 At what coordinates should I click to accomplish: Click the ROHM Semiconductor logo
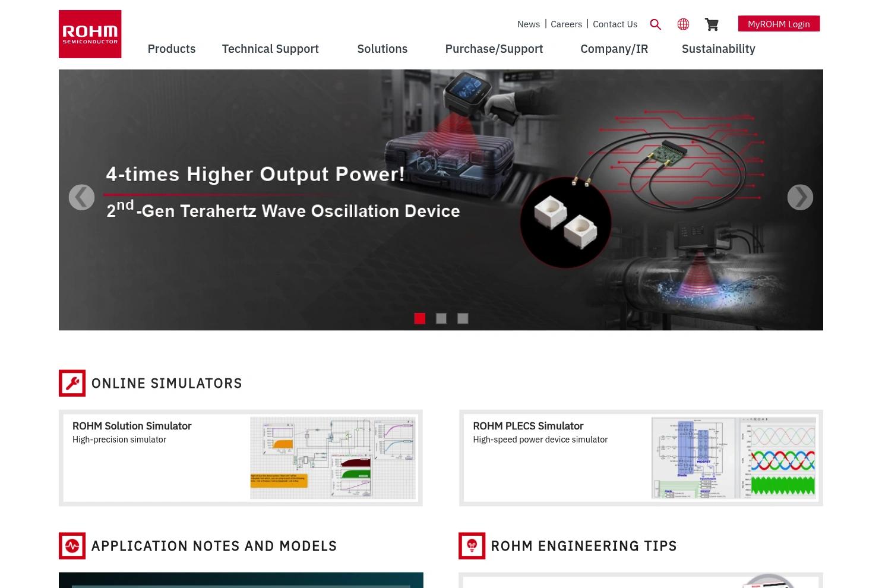click(90, 34)
